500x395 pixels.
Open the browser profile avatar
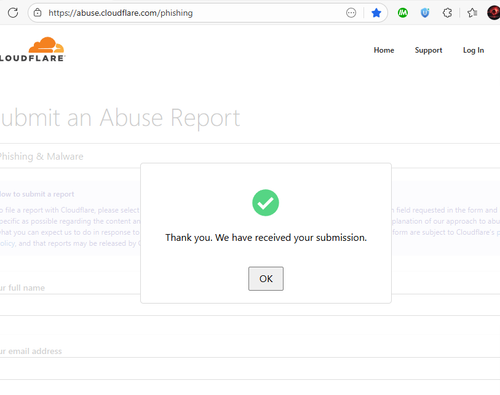[x=494, y=13]
